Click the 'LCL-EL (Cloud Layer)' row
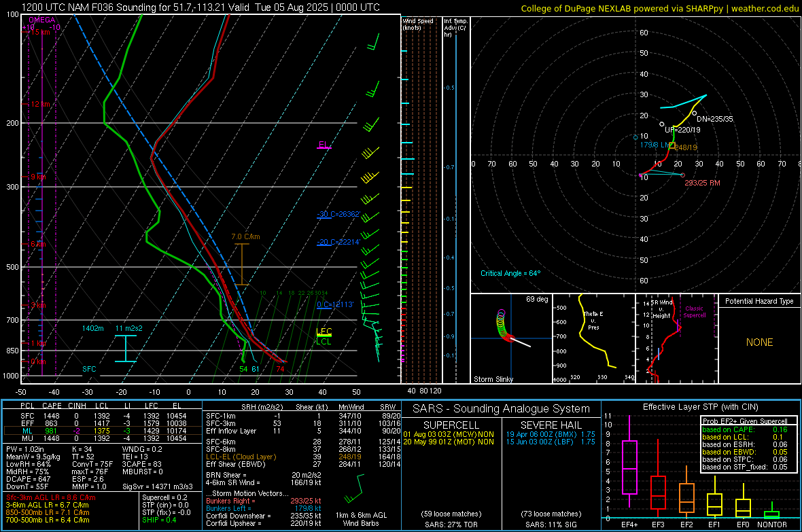Image resolution: width=802 pixels, height=532 pixels. coord(303,457)
